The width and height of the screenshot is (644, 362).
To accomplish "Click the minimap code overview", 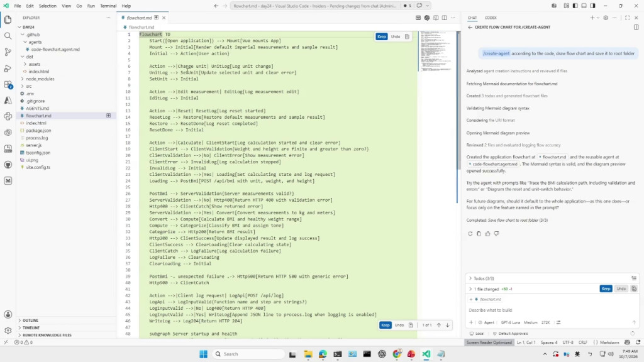I will [x=435, y=51].
